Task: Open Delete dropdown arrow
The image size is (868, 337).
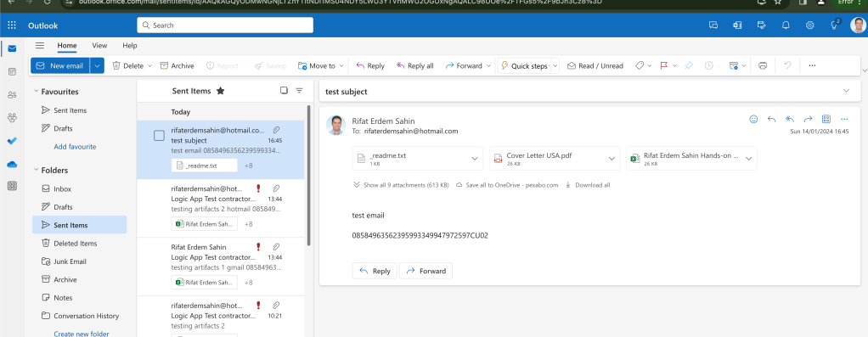Action: tap(149, 66)
